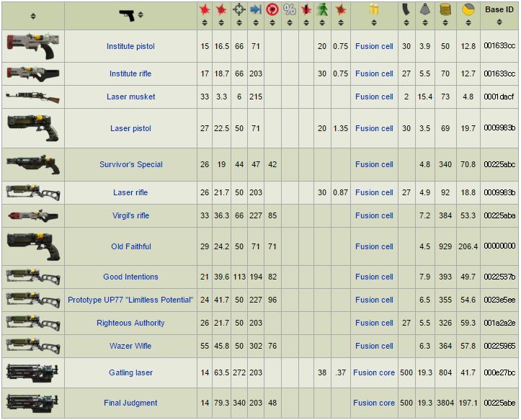Select Base ID '000e27bc' for Gatling laser
Image resolution: width=521 pixels, height=420 pixels.
pos(499,372)
